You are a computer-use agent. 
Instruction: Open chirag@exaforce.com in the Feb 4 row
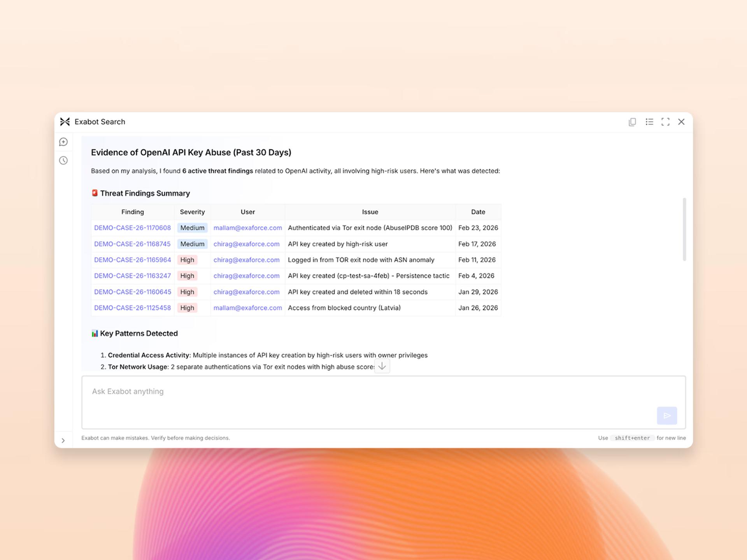(246, 276)
